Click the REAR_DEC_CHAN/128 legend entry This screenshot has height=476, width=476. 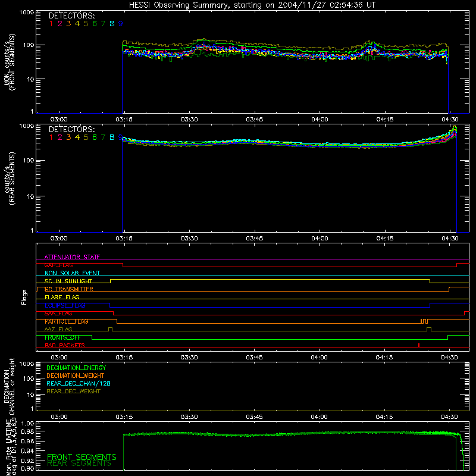click(x=79, y=383)
